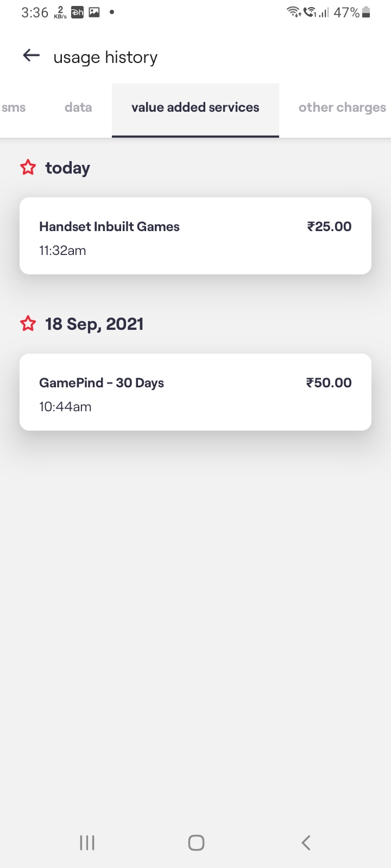
Task: Tap the image notification icon in status bar
Action: click(94, 12)
